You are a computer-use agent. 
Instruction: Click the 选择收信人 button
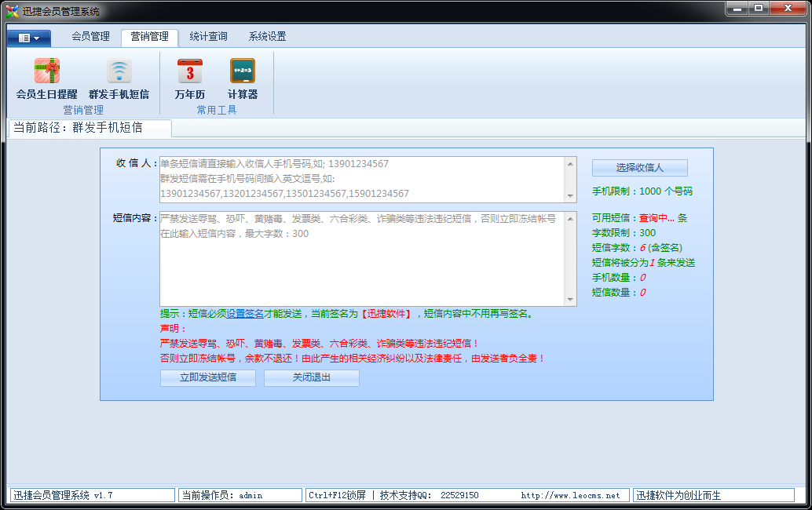coord(639,168)
